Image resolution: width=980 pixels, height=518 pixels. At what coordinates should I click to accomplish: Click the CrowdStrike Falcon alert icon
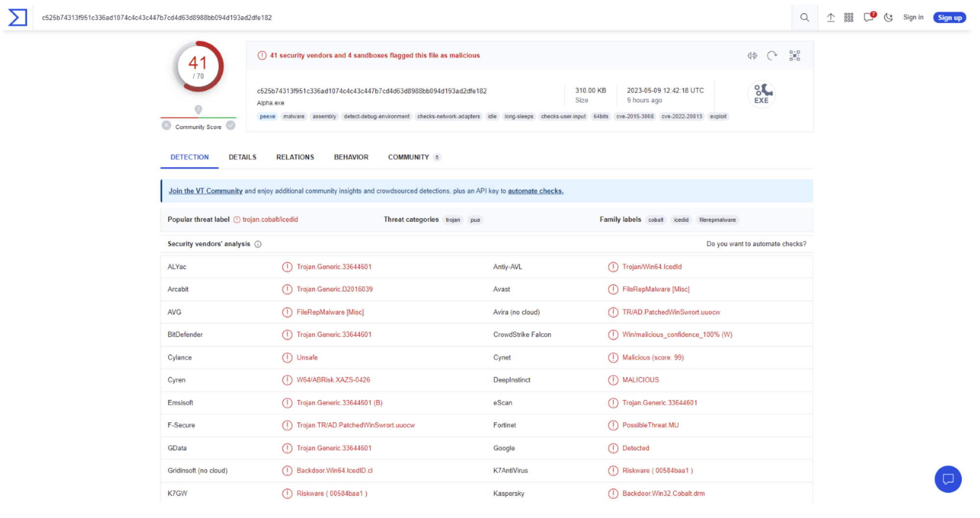(613, 335)
